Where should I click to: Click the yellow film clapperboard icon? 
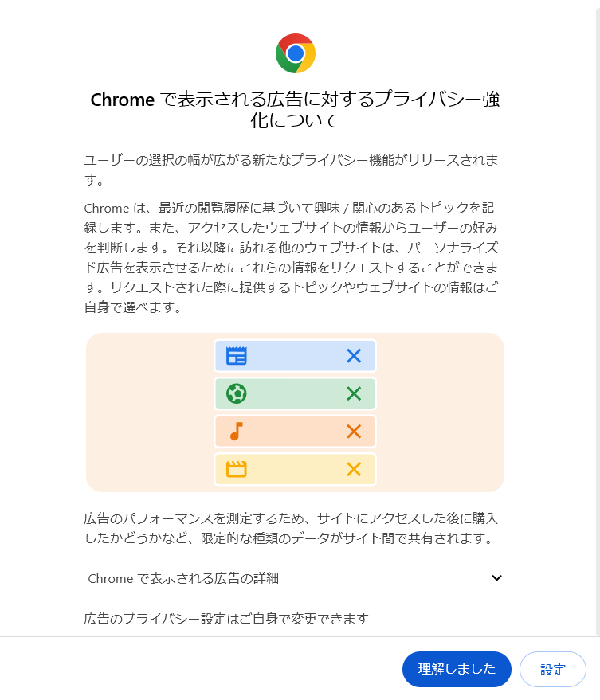point(237,469)
